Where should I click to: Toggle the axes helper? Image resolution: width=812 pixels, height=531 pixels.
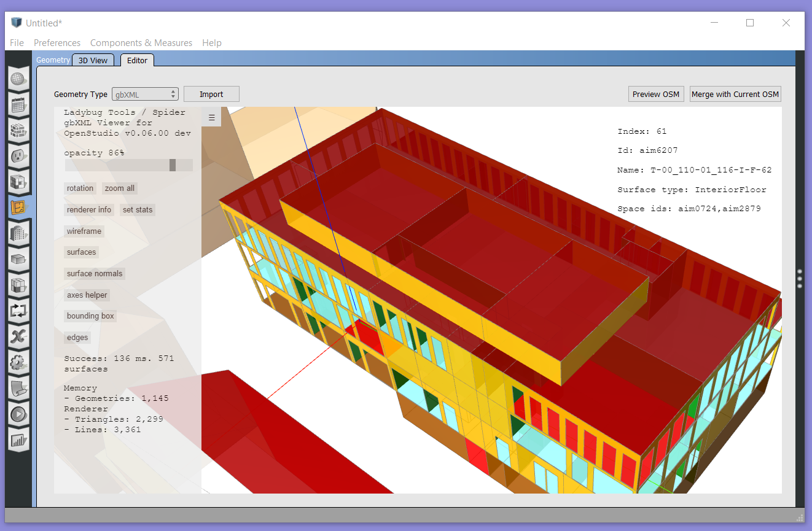pyautogui.click(x=87, y=295)
